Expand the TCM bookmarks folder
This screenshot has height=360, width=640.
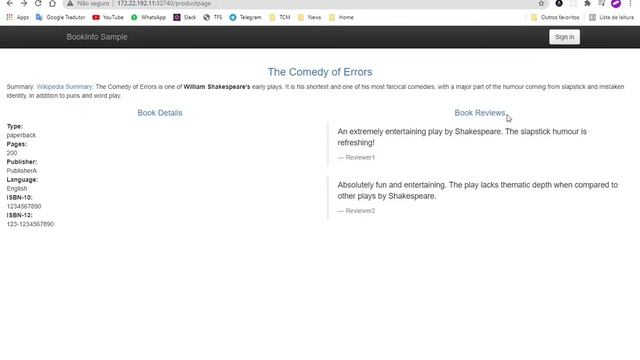(x=280, y=17)
